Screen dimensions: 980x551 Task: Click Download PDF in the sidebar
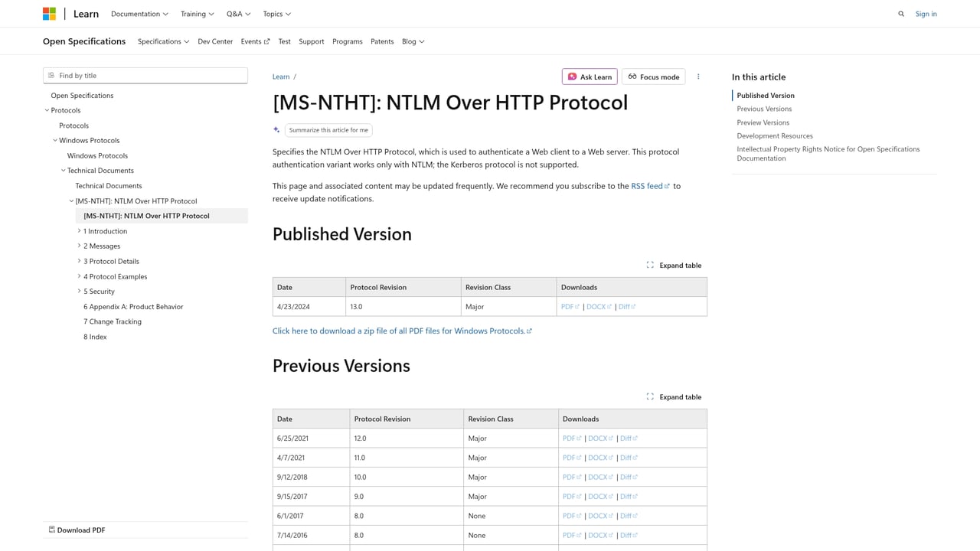click(x=76, y=530)
